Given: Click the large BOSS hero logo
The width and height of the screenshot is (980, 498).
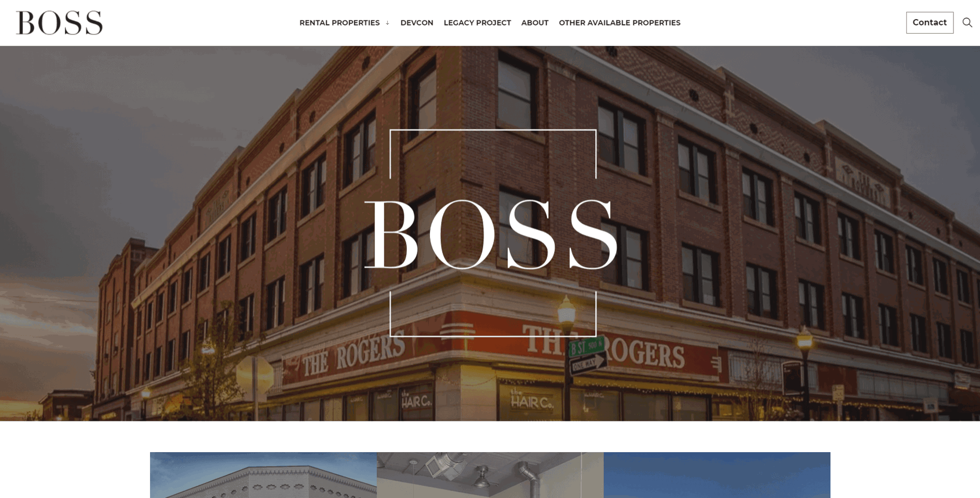Looking at the screenshot, I should coord(491,234).
